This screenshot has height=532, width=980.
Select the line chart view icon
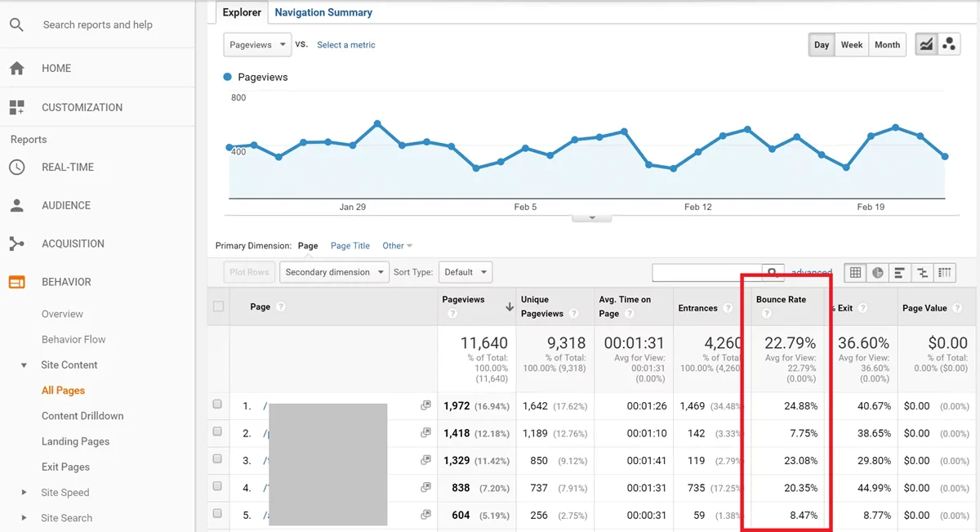(926, 45)
